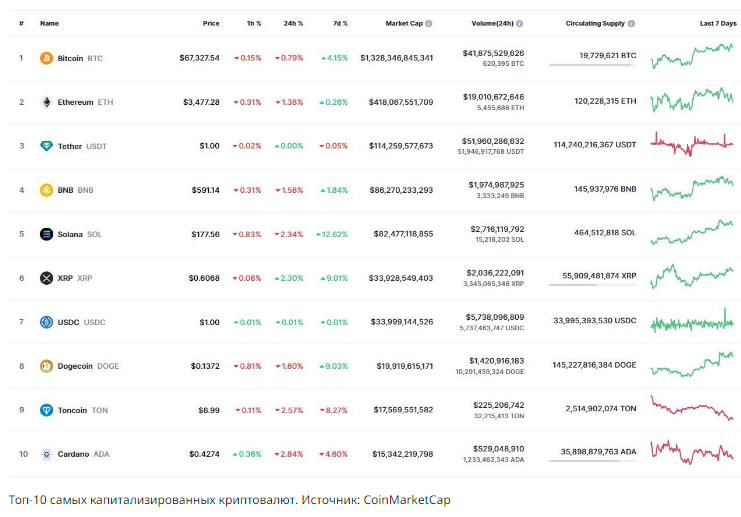Open the Dogecoin name link

75,366
